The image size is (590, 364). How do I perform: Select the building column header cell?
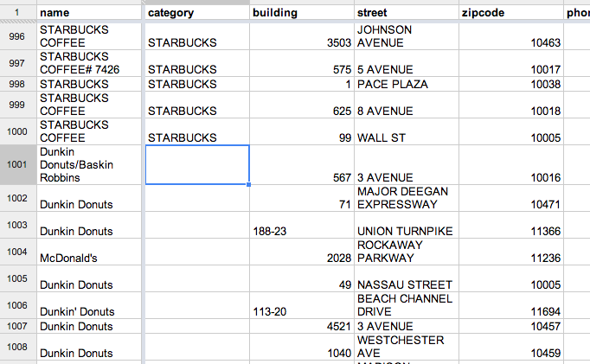(x=302, y=12)
